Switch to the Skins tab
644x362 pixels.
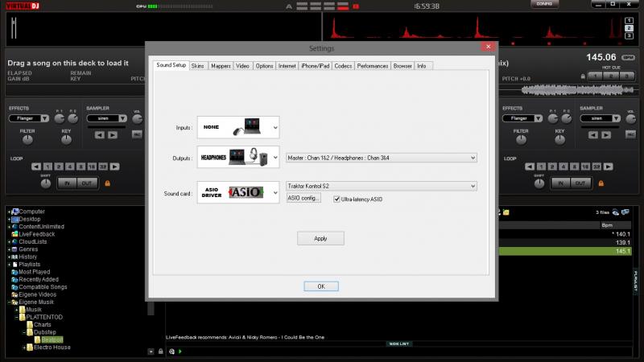click(197, 66)
